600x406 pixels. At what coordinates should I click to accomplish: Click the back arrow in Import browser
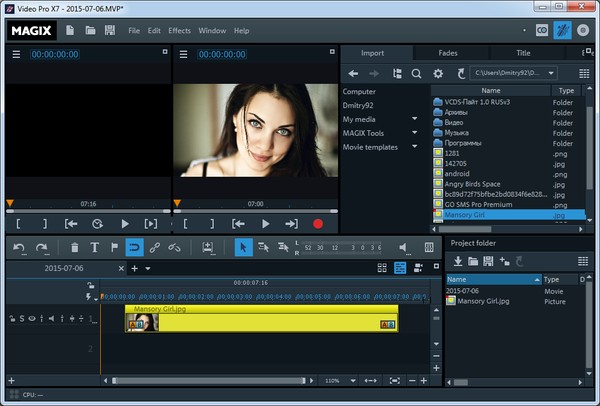pos(353,73)
